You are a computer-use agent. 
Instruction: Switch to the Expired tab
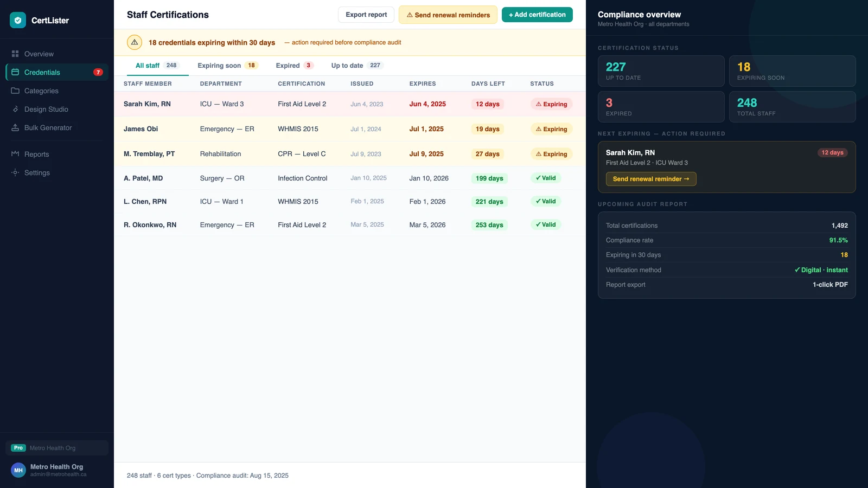pyautogui.click(x=295, y=66)
